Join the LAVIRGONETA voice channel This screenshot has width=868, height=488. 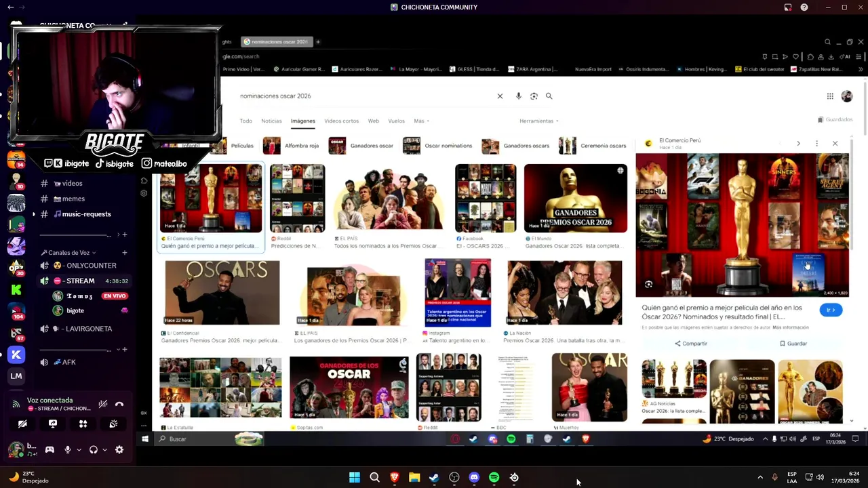[x=83, y=329]
